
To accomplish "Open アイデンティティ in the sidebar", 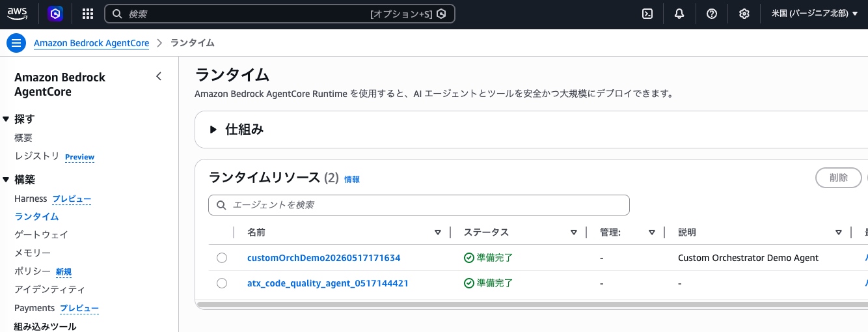I will pos(49,289).
